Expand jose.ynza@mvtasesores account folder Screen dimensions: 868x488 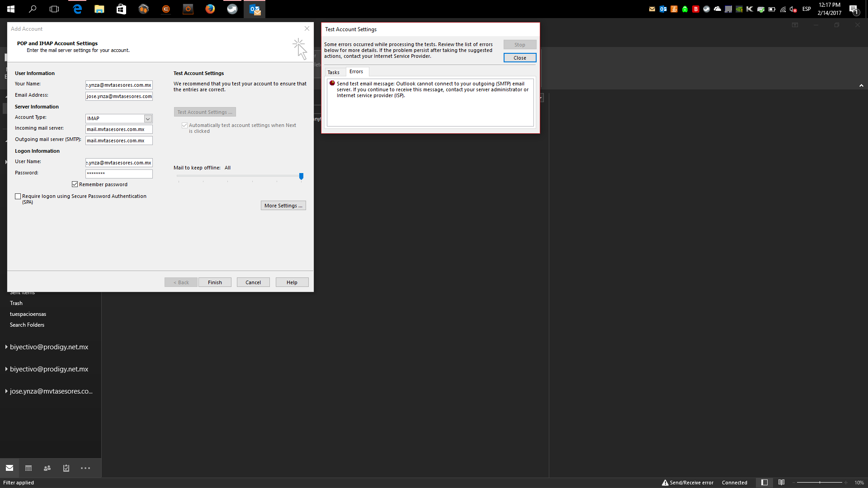pyautogui.click(x=6, y=391)
